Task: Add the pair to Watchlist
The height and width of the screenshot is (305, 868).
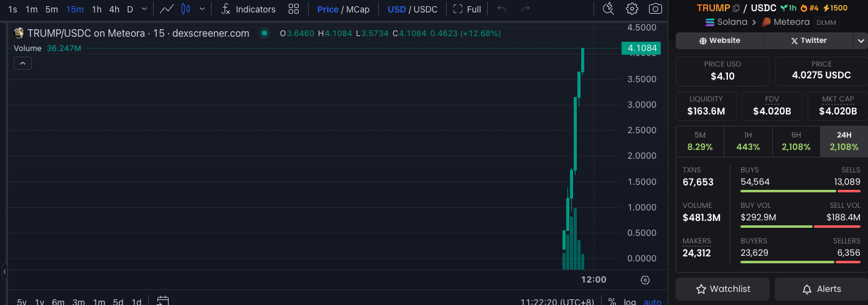Action: click(x=722, y=289)
